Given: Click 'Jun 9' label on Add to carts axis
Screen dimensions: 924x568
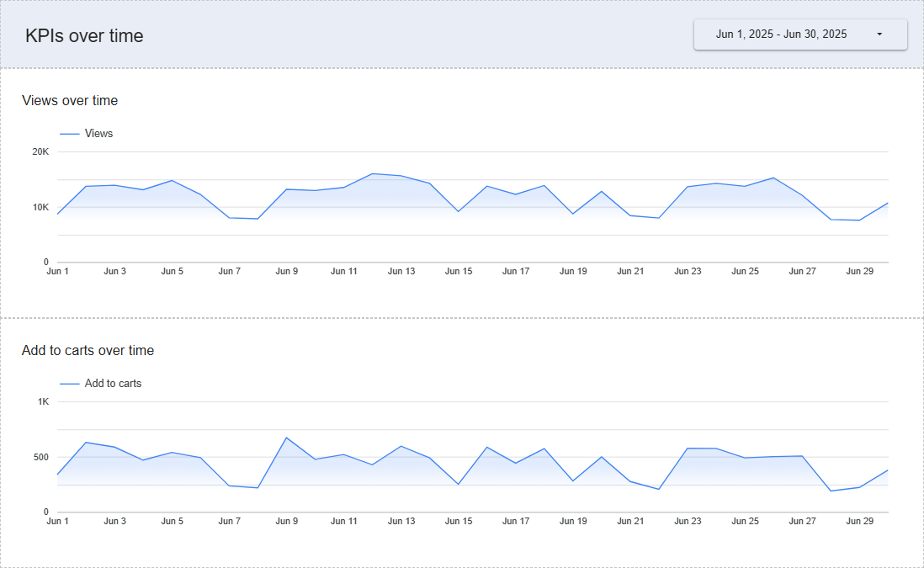Looking at the screenshot, I should pos(287,522).
